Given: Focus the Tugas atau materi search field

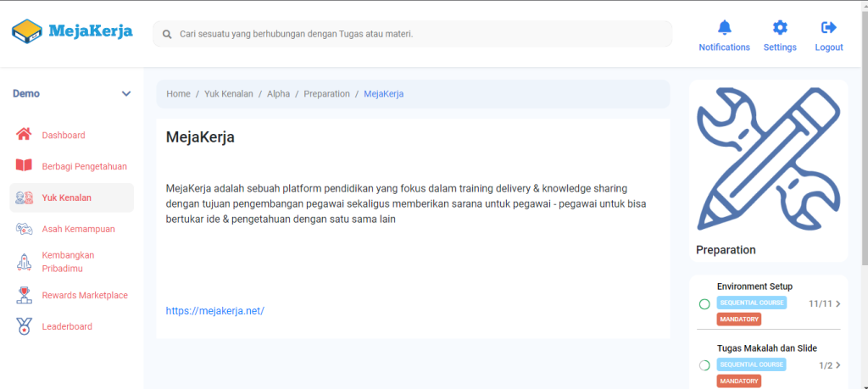Looking at the screenshot, I should point(413,34).
